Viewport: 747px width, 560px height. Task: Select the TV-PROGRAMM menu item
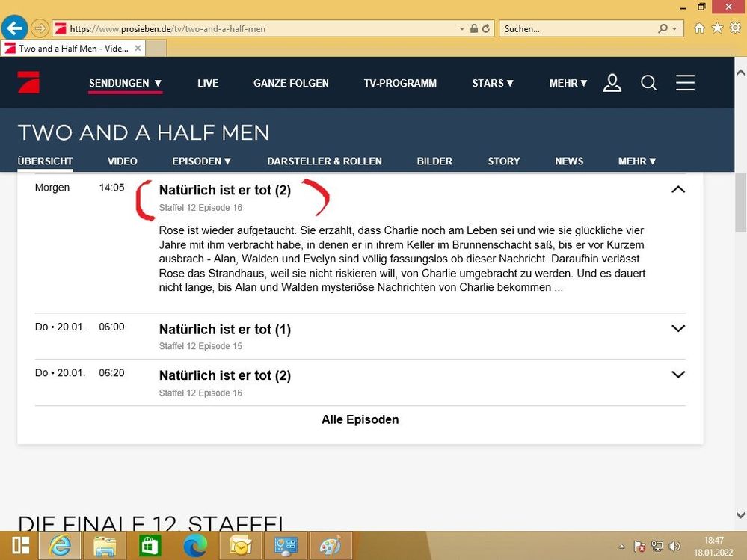tap(400, 83)
